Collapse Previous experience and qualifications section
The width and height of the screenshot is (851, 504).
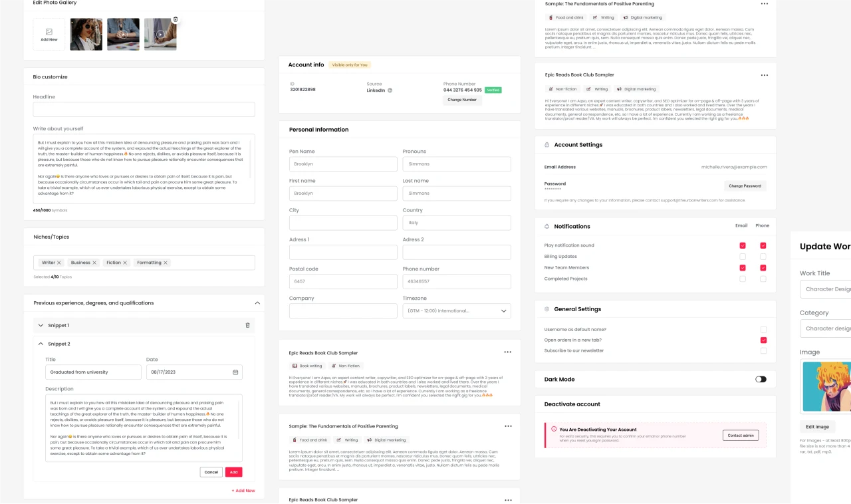point(257,303)
